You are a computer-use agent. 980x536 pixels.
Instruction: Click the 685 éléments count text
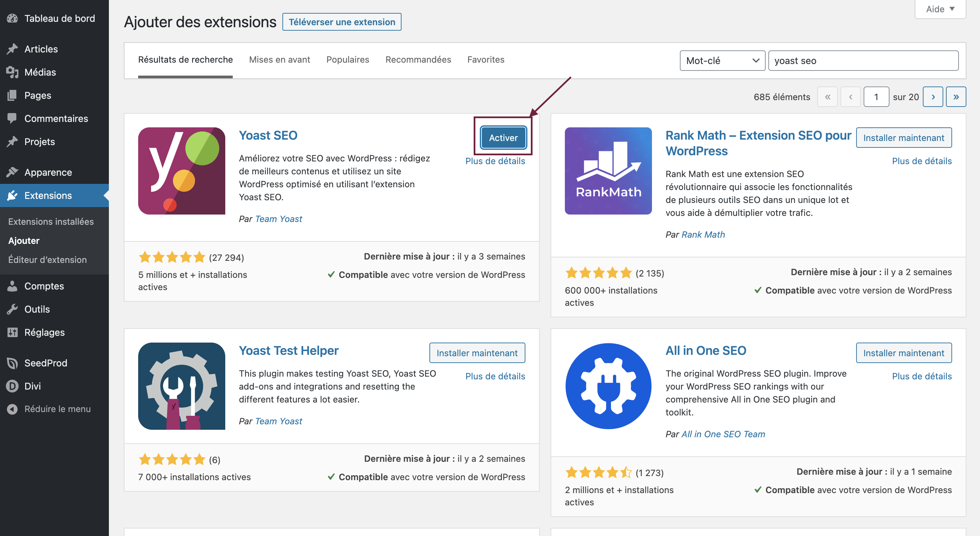782,97
